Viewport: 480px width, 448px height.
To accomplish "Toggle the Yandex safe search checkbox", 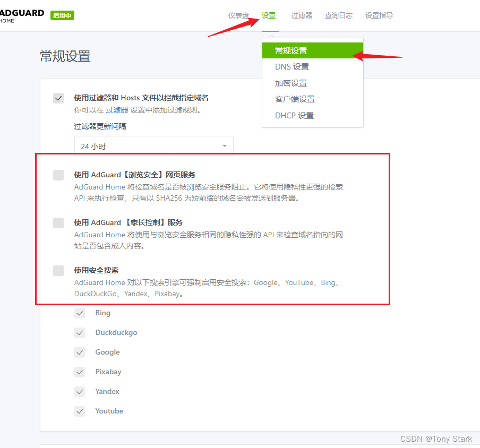I will [80, 391].
